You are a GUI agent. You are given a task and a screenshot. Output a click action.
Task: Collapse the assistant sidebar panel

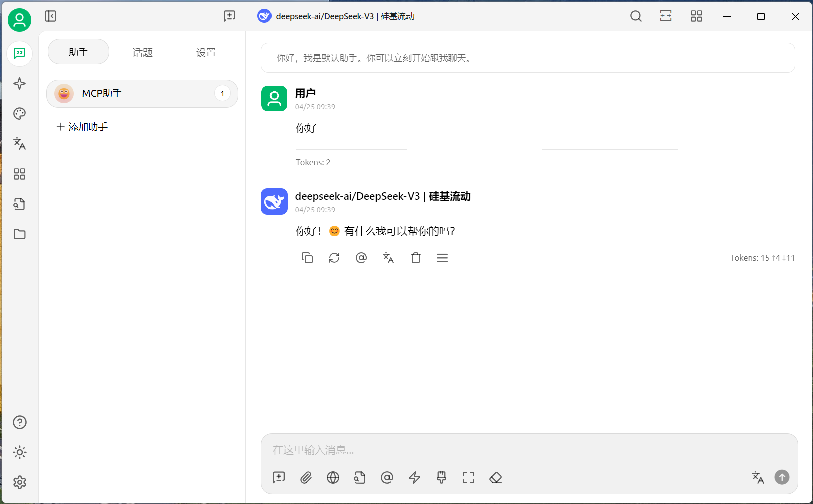pyautogui.click(x=50, y=16)
